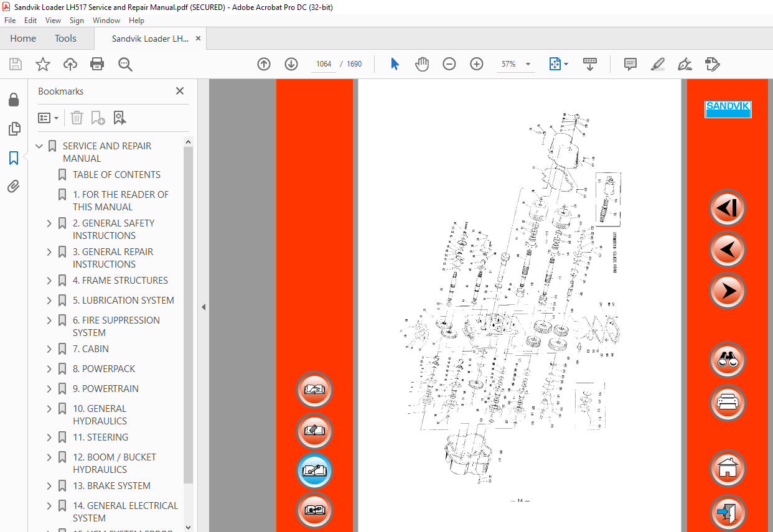The image size is (773, 532).
Task: Open the File menu
Action: click(10, 21)
